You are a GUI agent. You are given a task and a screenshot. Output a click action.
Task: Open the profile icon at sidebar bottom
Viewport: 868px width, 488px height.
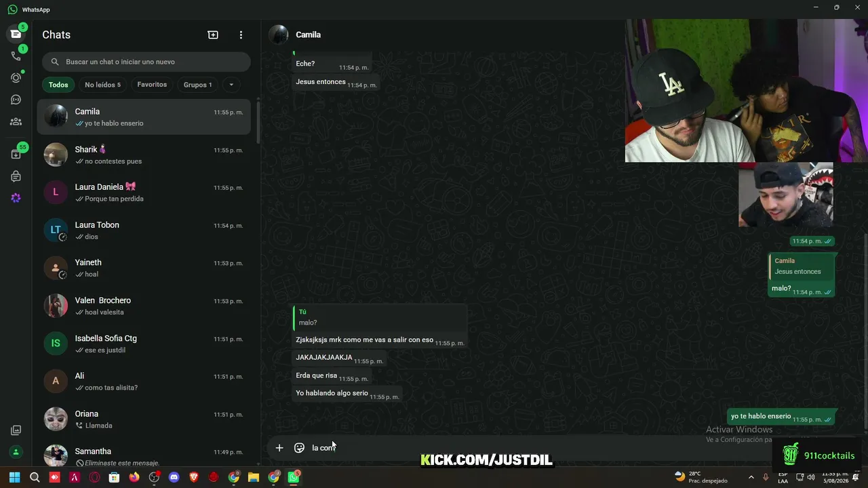pos(16,452)
